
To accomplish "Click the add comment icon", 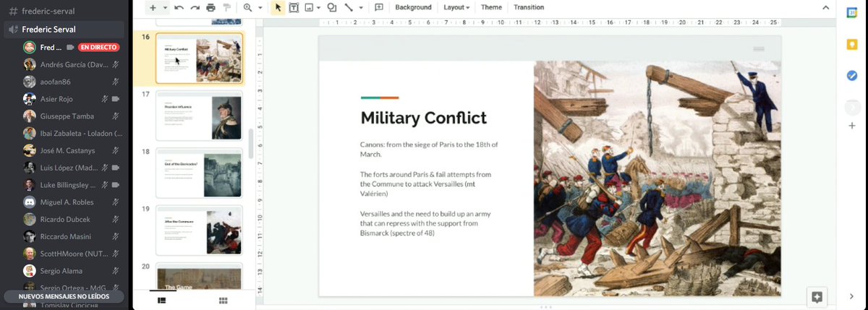I will pos(378,7).
